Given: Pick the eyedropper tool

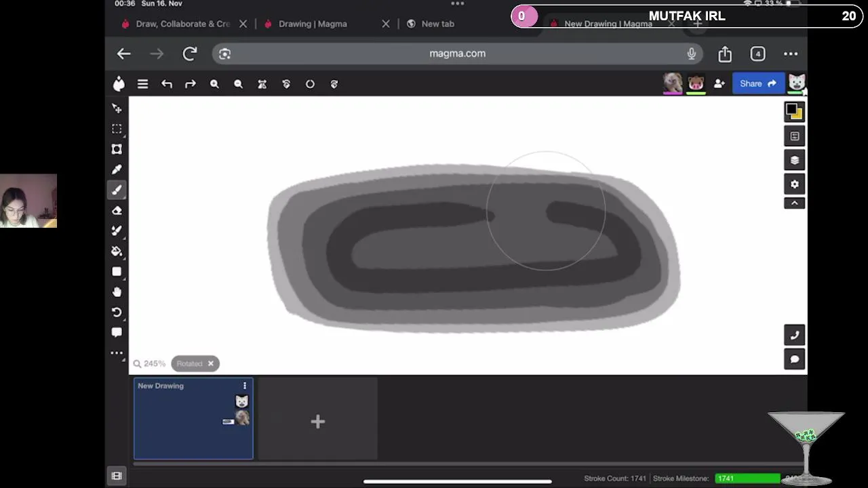Looking at the screenshot, I should point(117,169).
